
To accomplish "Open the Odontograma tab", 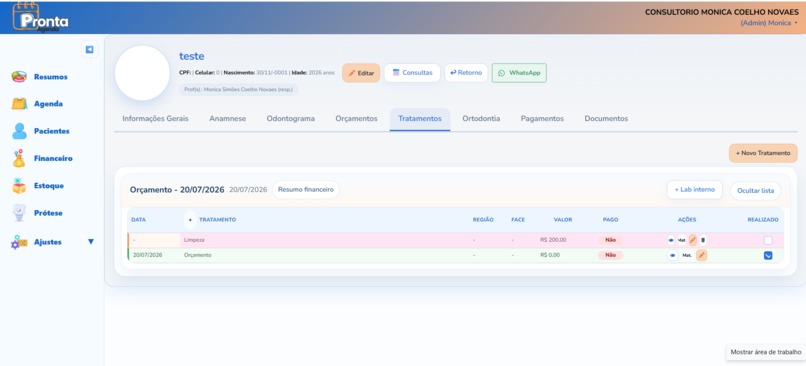I will (x=290, y=119).
